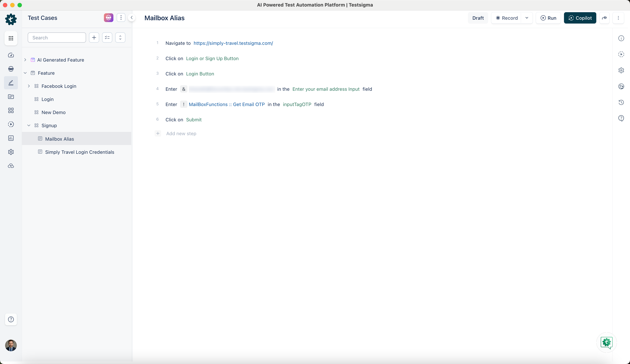
Task: Open the gear settings in right rail
Action: pyautogui.click(x=621, y=70)
